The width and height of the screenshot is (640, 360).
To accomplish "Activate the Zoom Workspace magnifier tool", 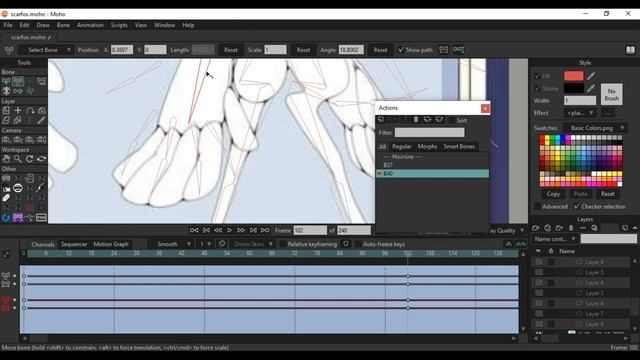I will [18, 159].
